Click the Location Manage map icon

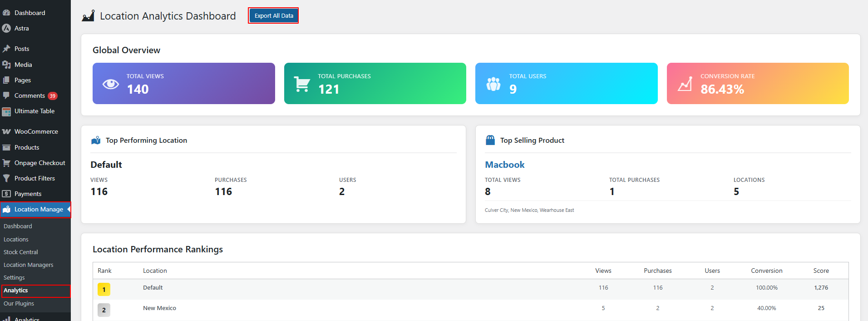click(6, 210)
